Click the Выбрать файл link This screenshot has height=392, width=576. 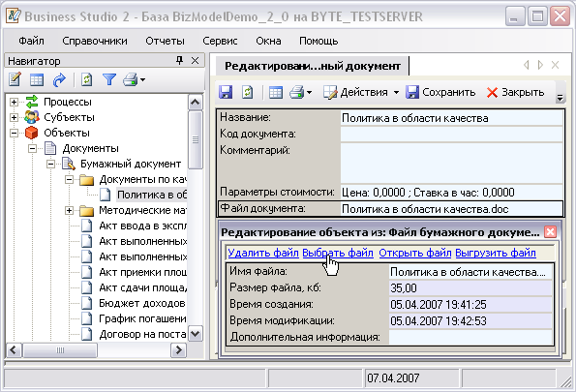click(338, 253)
